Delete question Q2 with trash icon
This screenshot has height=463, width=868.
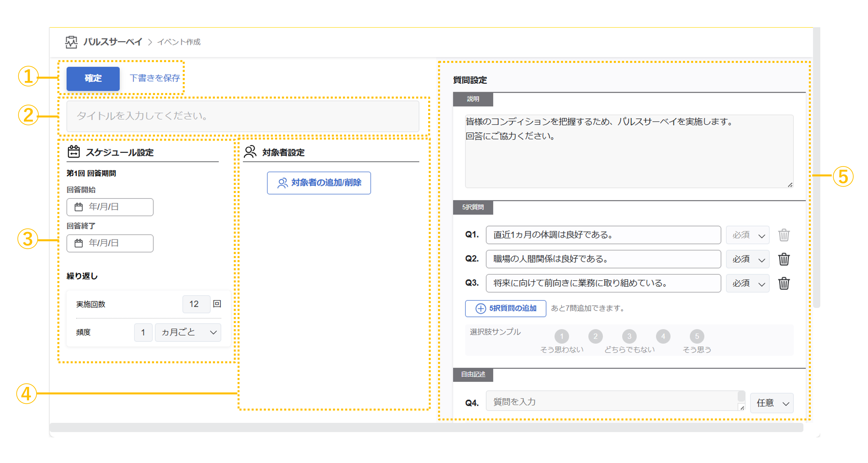[x=784, y=259]
